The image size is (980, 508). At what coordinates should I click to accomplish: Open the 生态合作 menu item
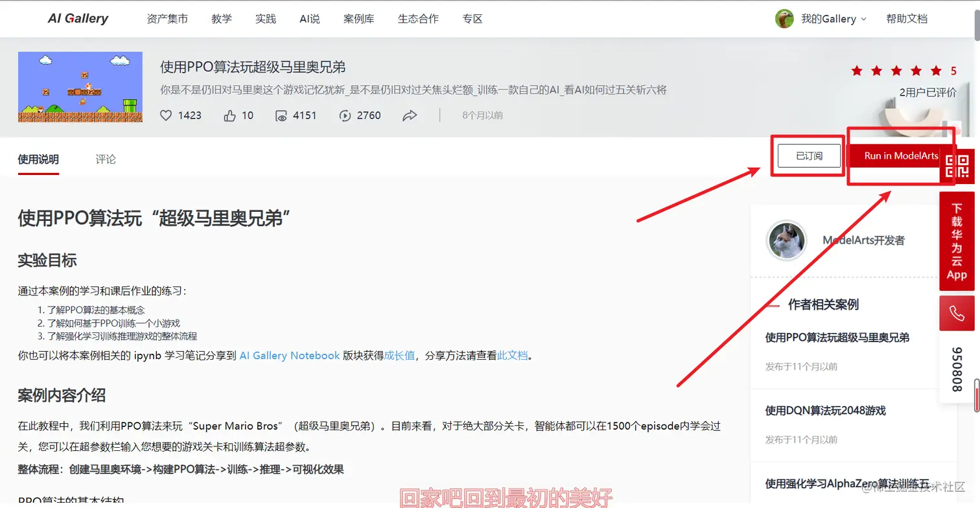click(418, 19)
